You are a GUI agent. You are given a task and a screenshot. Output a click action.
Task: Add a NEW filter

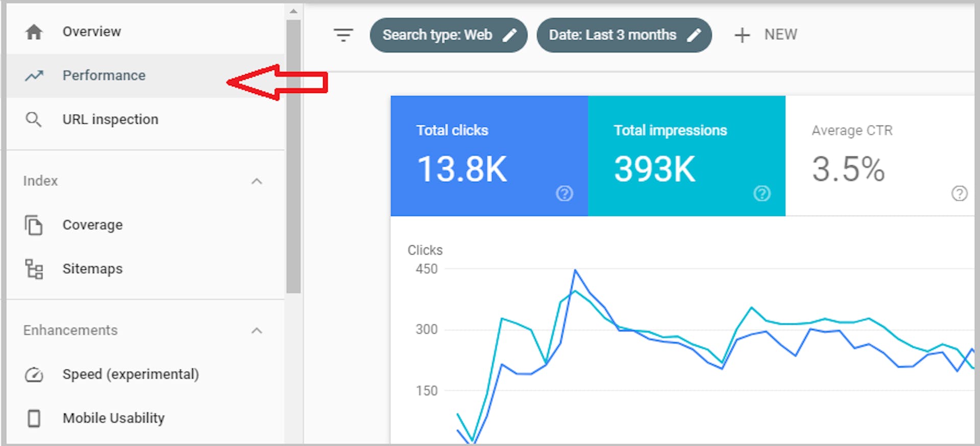point(766,35)
